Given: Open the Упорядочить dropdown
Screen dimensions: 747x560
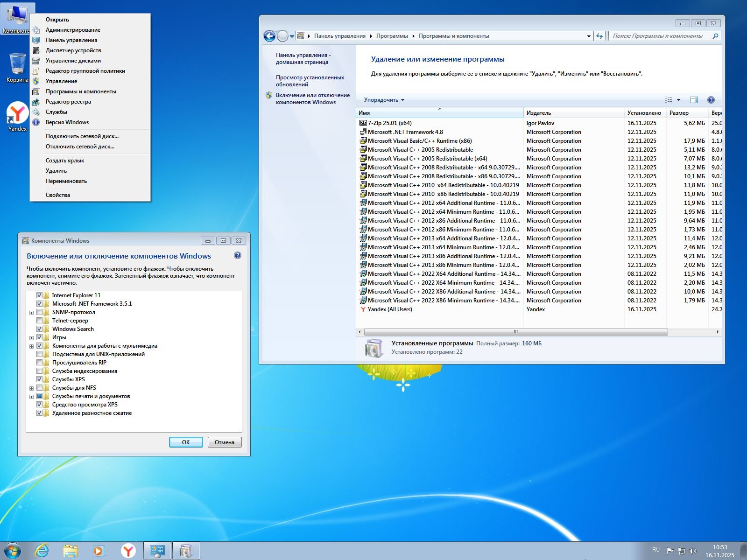Looking at the screenshot, I should [x=384, y=100].
